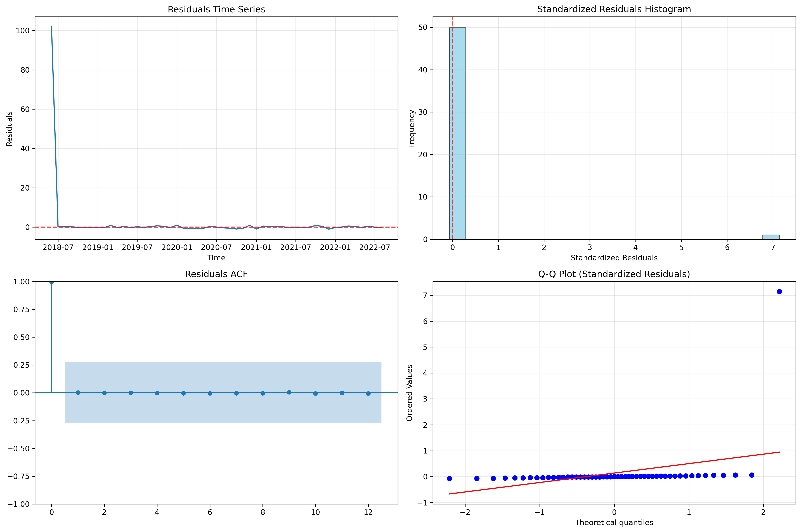Click the Residuals ACF title
The width and height of the screenshot is (801, 532).
coord(216,274)
